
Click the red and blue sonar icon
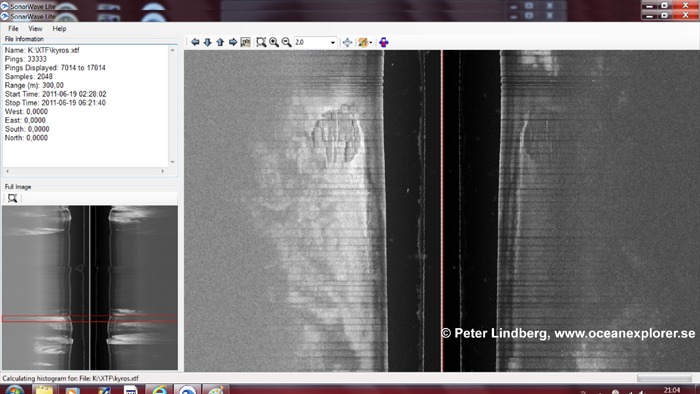tap(383, 42)
